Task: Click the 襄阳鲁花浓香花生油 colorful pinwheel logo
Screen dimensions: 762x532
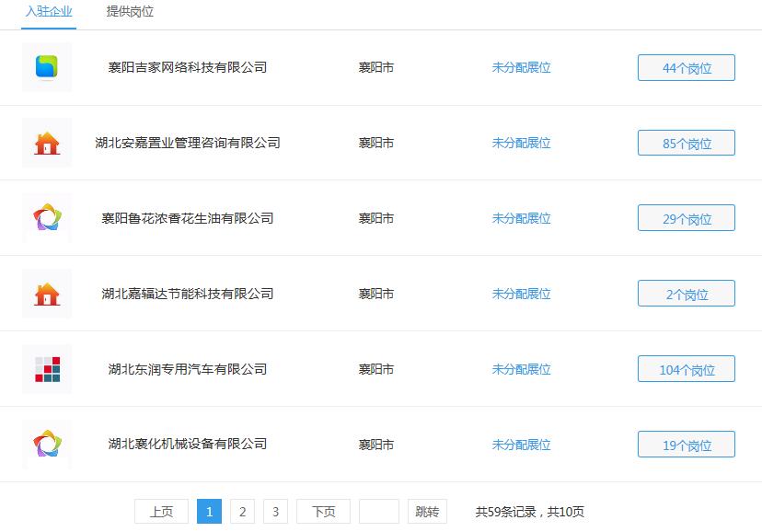Action: coord(47,218)
